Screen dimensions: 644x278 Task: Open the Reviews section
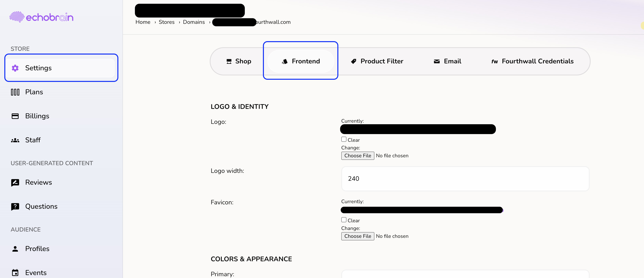39,182
